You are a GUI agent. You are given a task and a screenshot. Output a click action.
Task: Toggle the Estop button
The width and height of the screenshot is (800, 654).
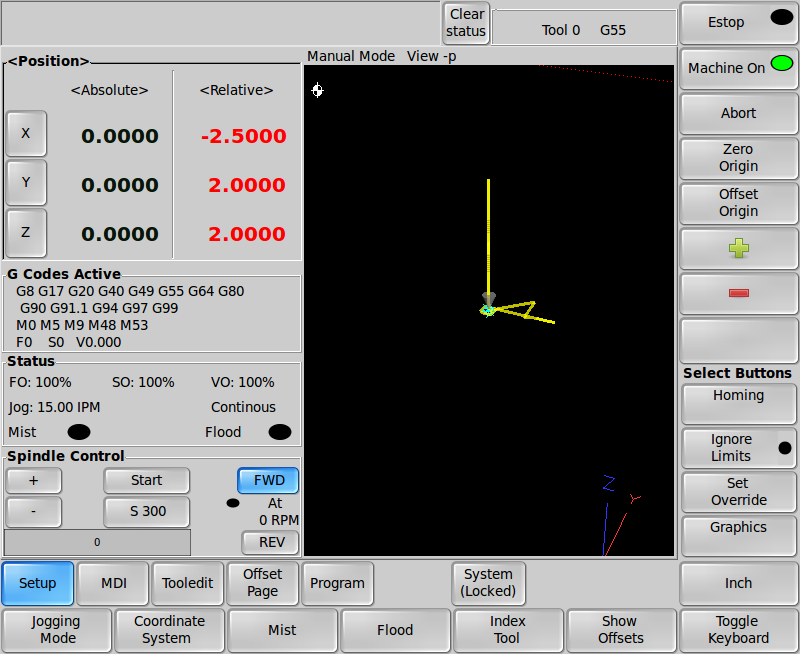738,22
